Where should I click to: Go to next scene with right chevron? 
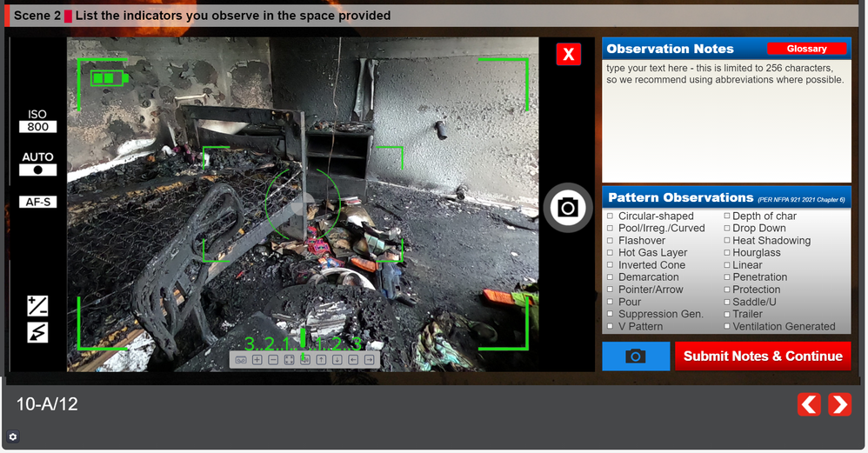coord(839,404)
